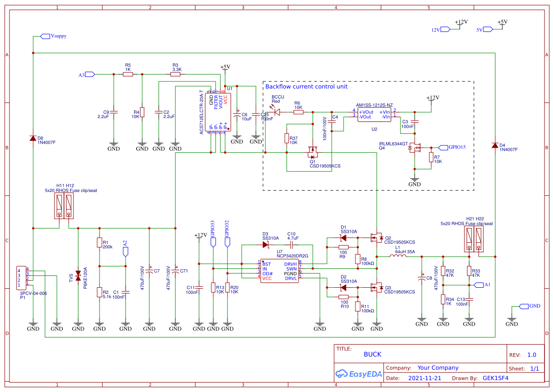Select the NCP3420 gate driver U7
The image size is (554, 392).
279,272
